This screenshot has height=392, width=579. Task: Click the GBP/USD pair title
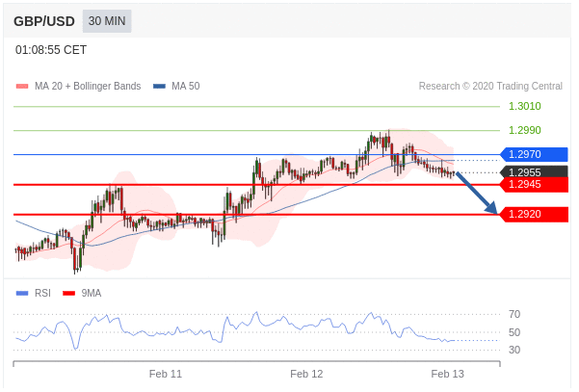[x=44, y=21]
